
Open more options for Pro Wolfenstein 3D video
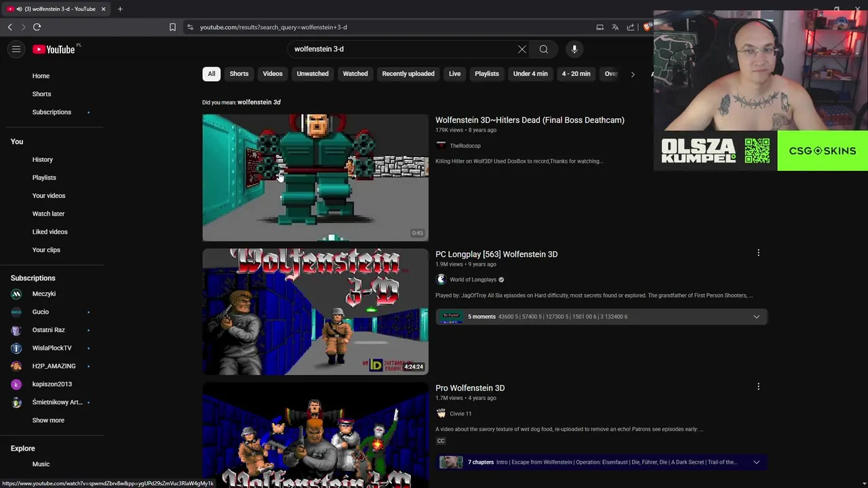coord(758,386)
